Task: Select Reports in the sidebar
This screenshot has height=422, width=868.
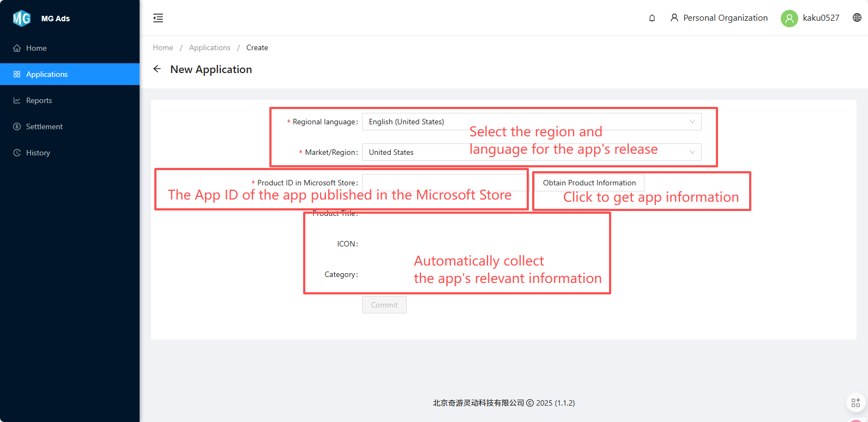Action: pyautogui.click(x=39, y=100)
